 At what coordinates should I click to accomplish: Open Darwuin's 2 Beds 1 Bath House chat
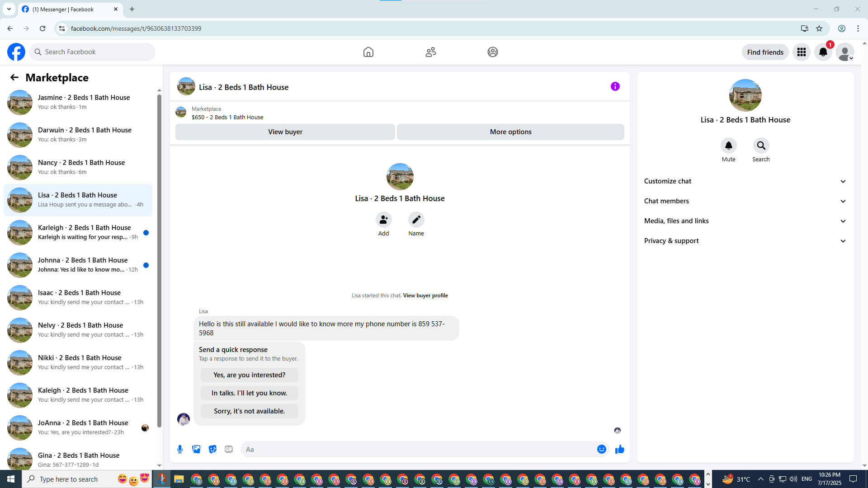pos(78,135)
